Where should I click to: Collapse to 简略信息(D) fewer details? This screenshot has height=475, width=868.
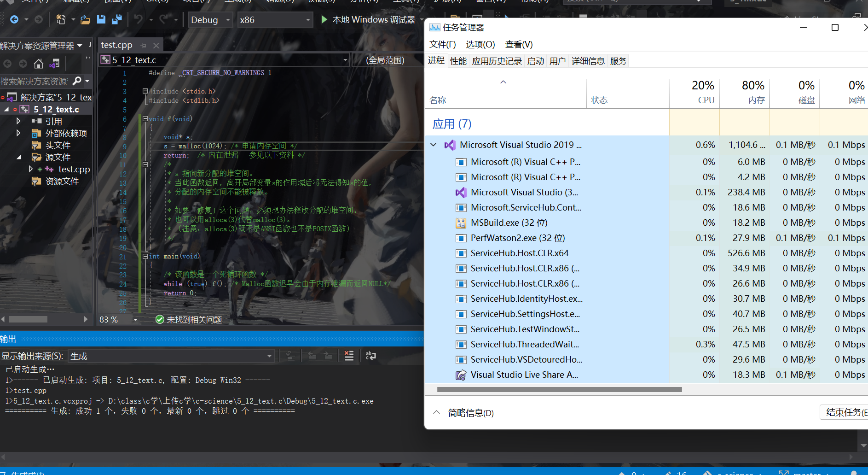pyautogui.click(x=463, y=413)
